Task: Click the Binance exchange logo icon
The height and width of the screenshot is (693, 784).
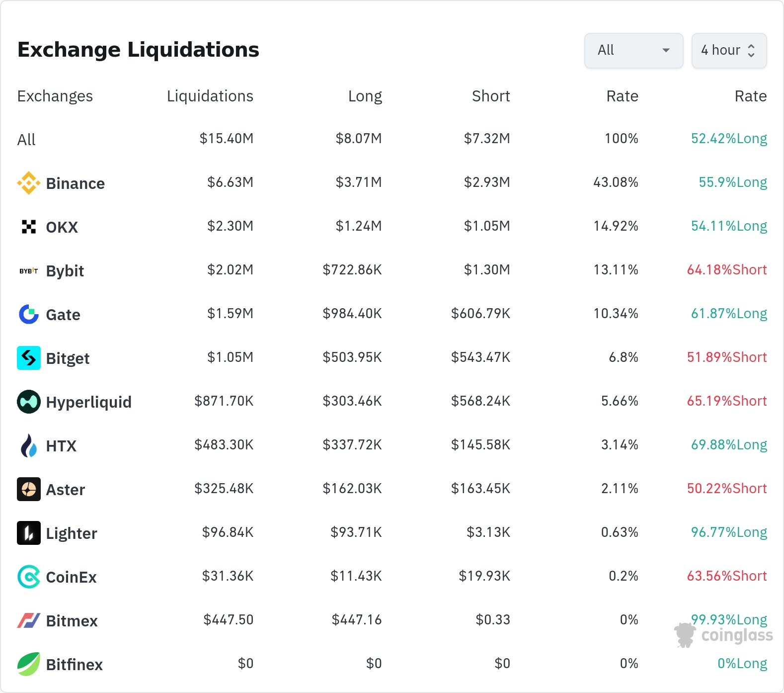Action: point(29,183)
